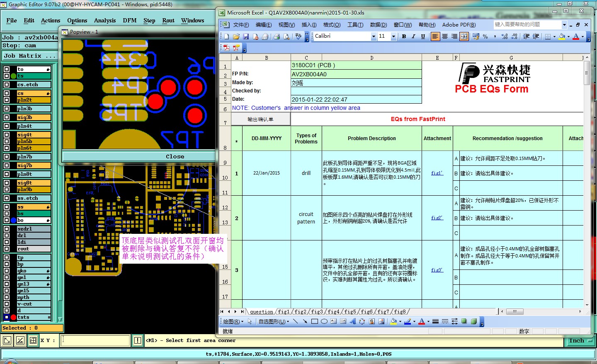
Task: Click the New workbook icon in Excel toolbar
Action: [x=227, y=36]
